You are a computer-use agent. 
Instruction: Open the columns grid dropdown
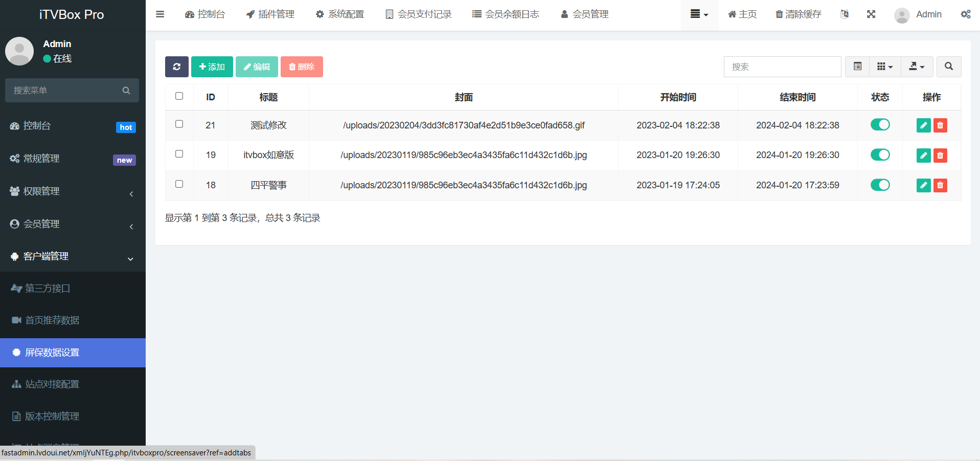(x=884, y=67)
